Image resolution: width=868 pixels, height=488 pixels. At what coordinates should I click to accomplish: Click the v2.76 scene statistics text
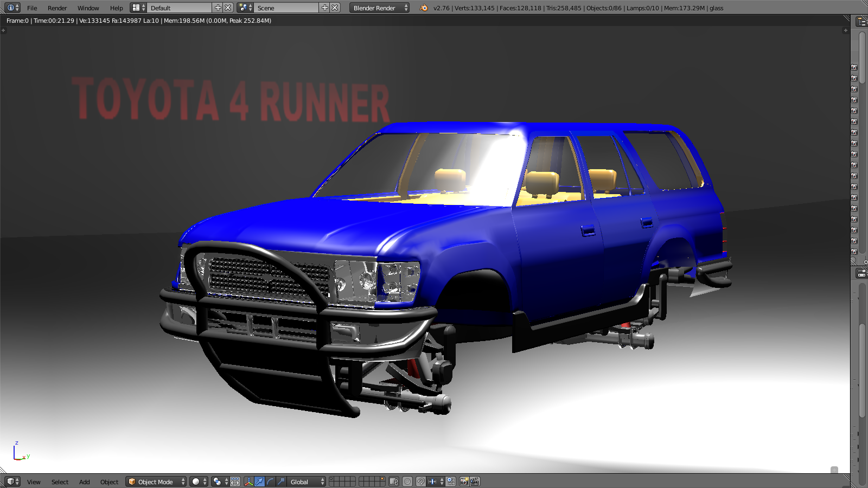[578, 8]
